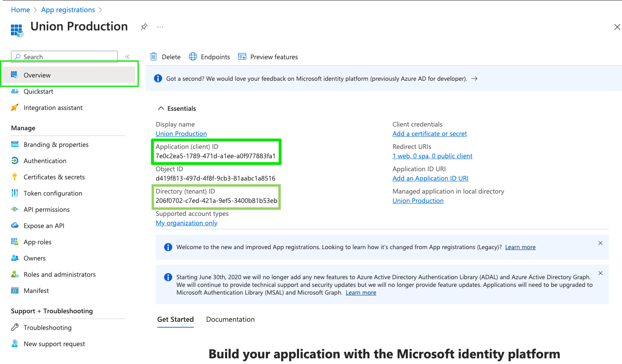Select Expose an API in the sidebar

pyautogui.click(x=43, y=226)
